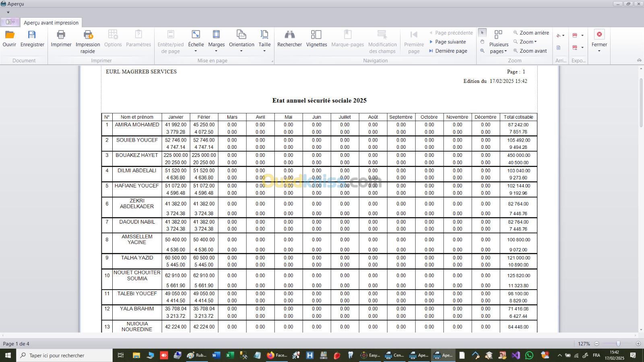Image resolution: width=644 pixels, height=362 pixels.
Task: Go to Page suivante
Action: 450,42
